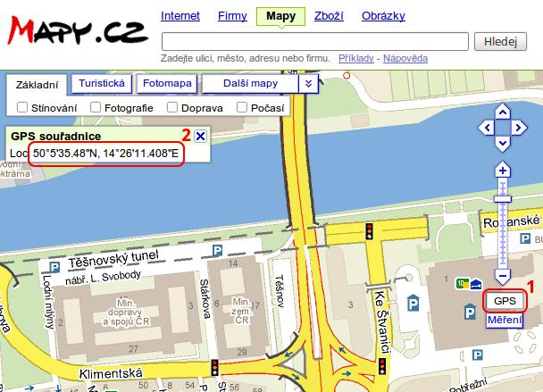The image size is (543, 392).
Task: Click the traffic light icon on Klimentská
Action: pyautogui.click(x=214, y=368)
